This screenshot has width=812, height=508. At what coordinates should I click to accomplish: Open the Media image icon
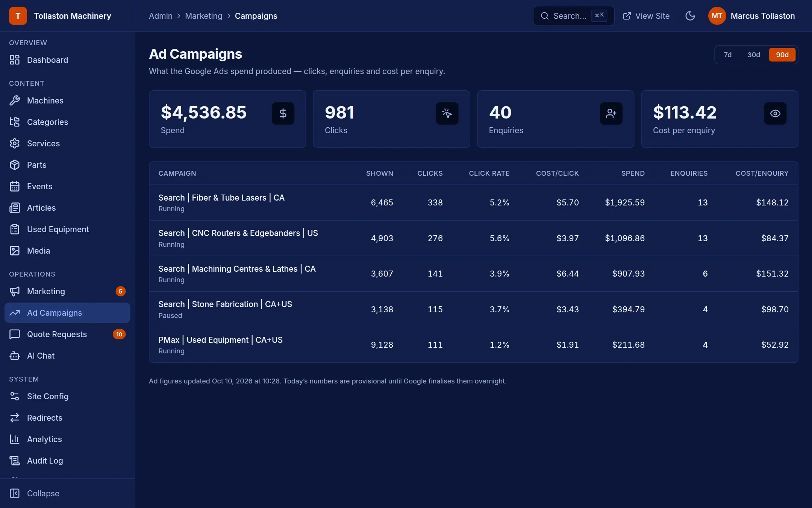15,251
